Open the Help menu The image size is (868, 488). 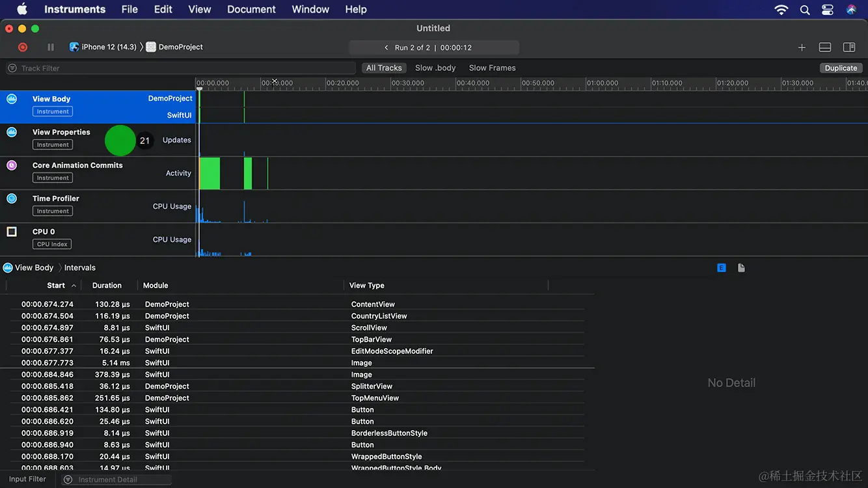point(356,9)
